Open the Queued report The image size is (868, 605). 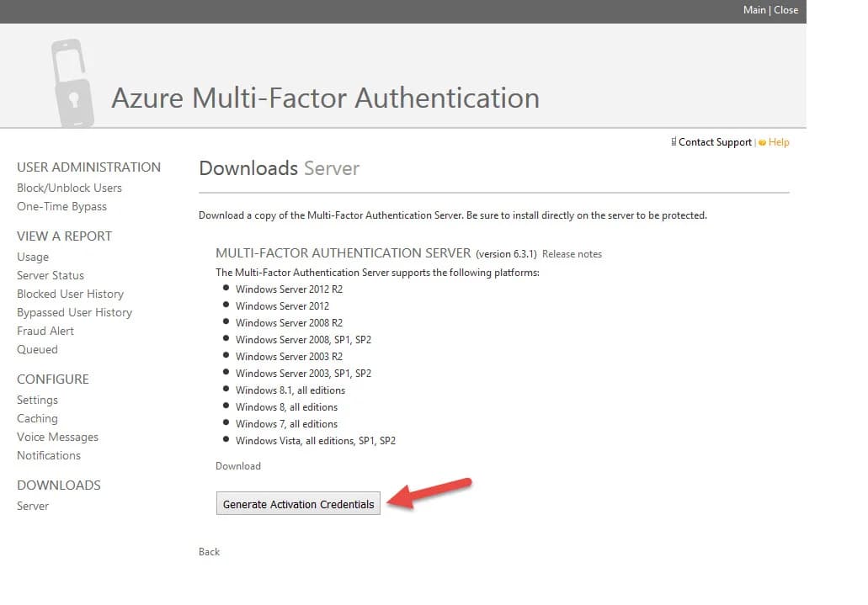click(x=37, y=349)
